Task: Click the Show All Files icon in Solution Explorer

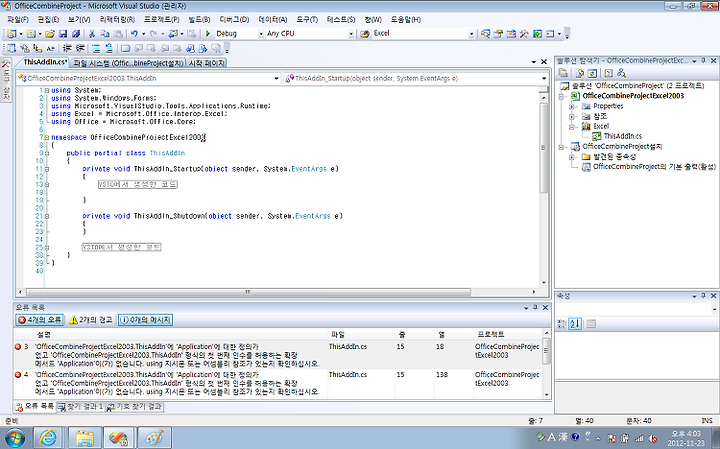Action: (x=579, y=73)
